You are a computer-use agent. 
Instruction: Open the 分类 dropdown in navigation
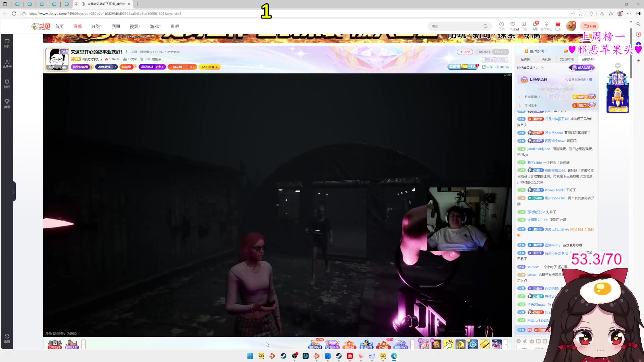click(97, 26)
